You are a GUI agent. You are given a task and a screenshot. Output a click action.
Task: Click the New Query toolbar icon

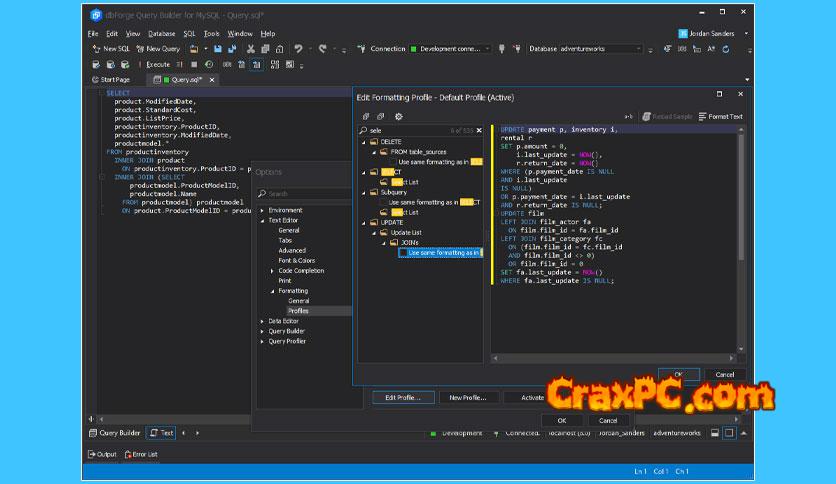pos(140,48)
